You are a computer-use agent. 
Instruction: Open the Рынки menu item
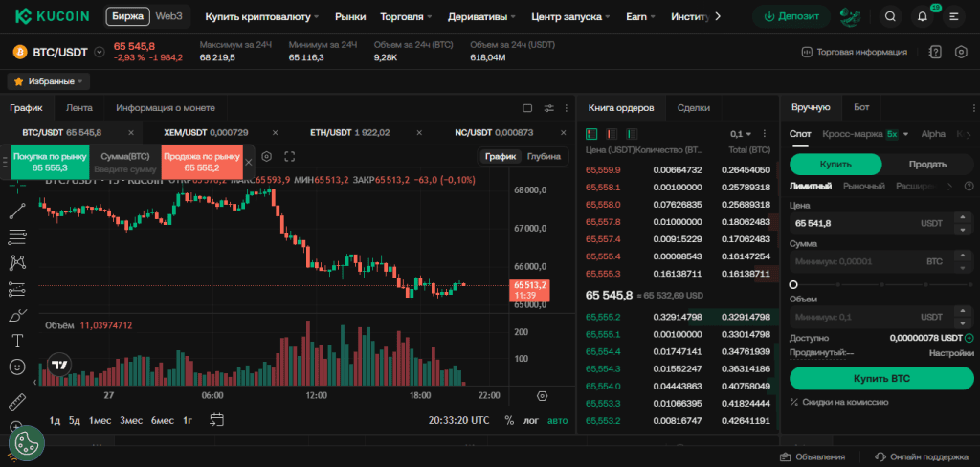coord(350,17)
